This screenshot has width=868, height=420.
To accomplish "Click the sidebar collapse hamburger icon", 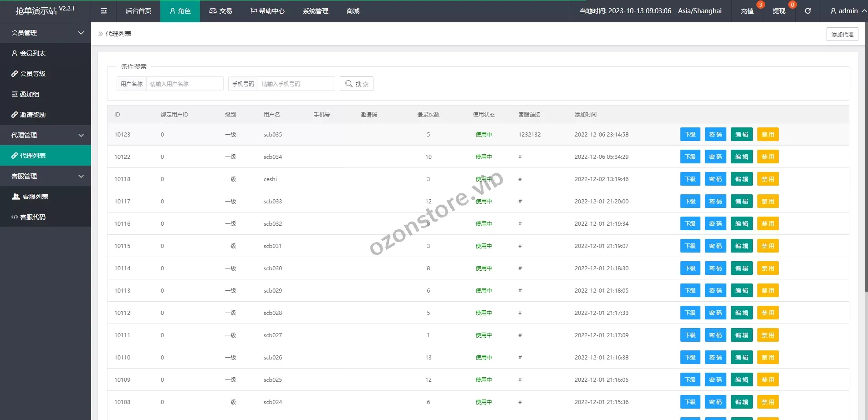I will click(104, 10).
